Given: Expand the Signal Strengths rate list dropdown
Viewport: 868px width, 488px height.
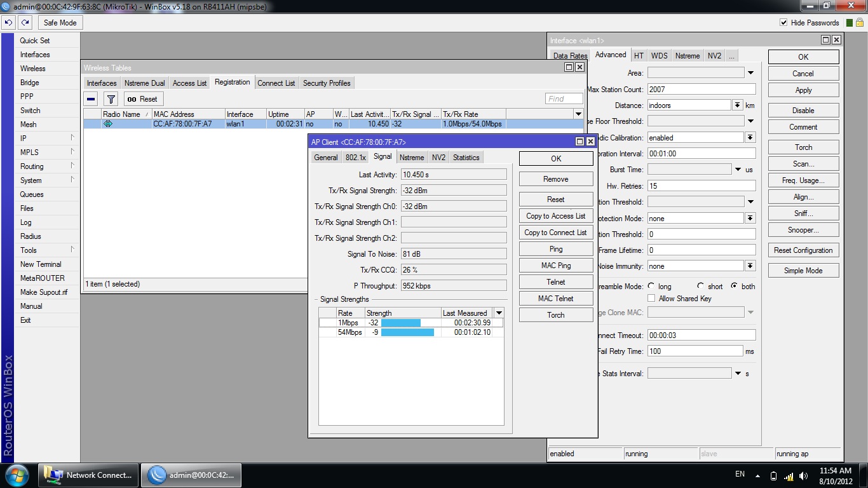Looking at the screenshot, I should tap(499, 312).
